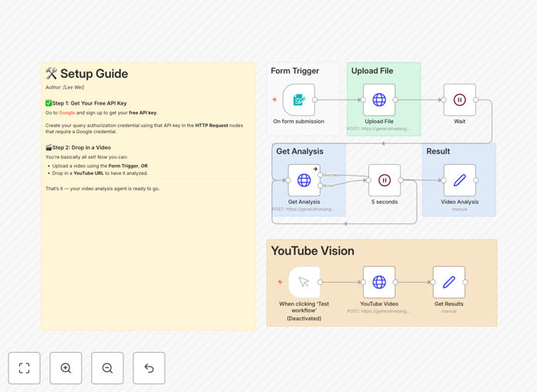Screen dimensions: 537x392
Task: Click the 'Video Analysis' node label
Action: click(460, 202)
